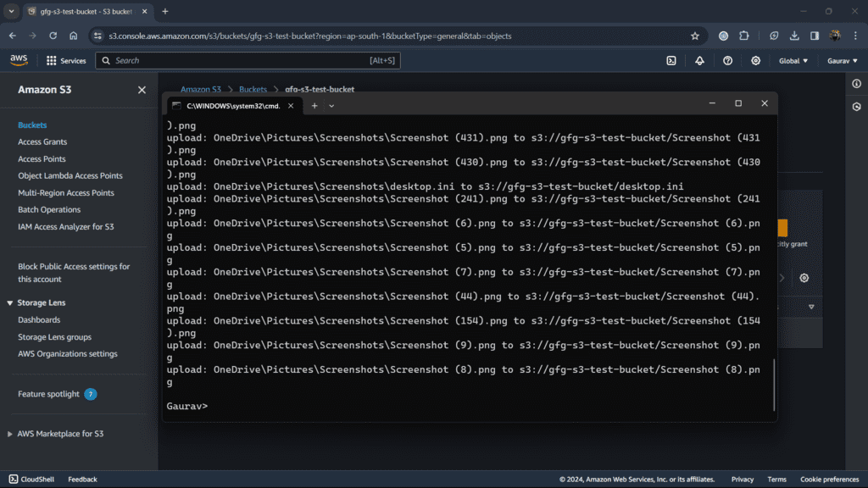
Task: Open the Services grid menu
Action: (x=66, y=61)
